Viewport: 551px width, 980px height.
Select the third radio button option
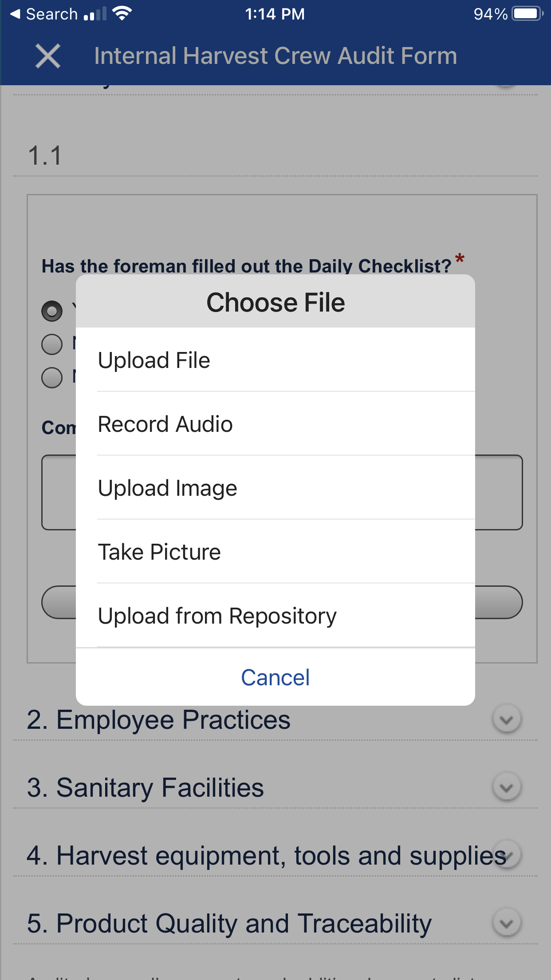pos(52,378)
